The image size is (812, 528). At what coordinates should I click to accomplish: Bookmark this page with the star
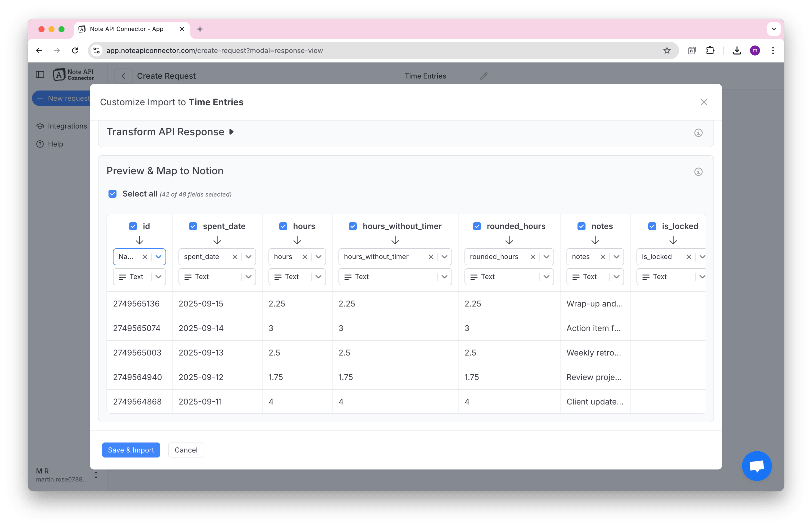(x=667, y=50)
